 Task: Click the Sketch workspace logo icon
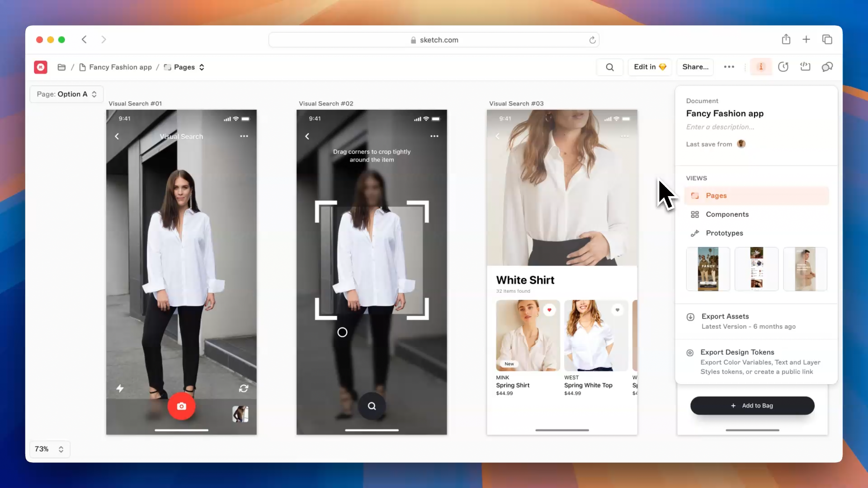[x=41, y=67]
